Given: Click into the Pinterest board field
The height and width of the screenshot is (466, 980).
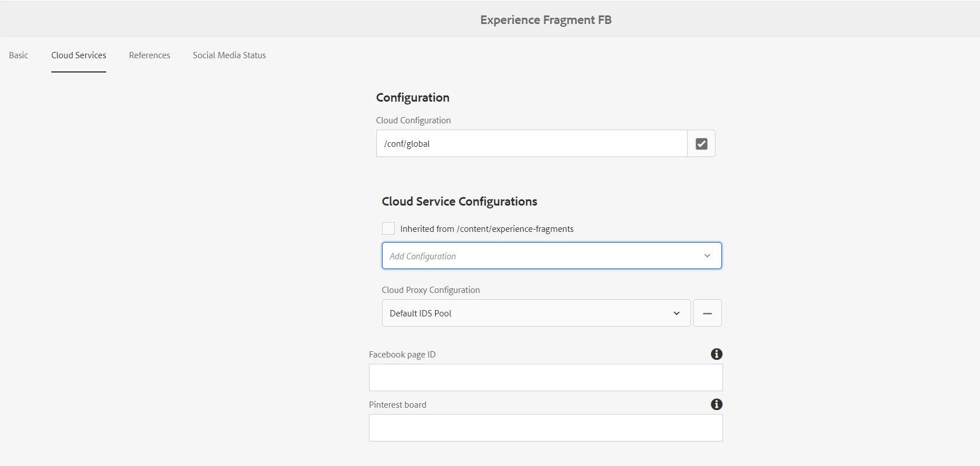Looking at the screenshot, I should pyautogui.click(x=545, y=428).
